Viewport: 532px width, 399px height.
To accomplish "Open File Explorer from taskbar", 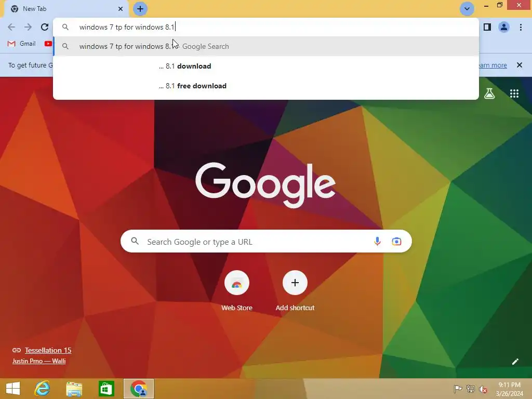I will 74,389.
